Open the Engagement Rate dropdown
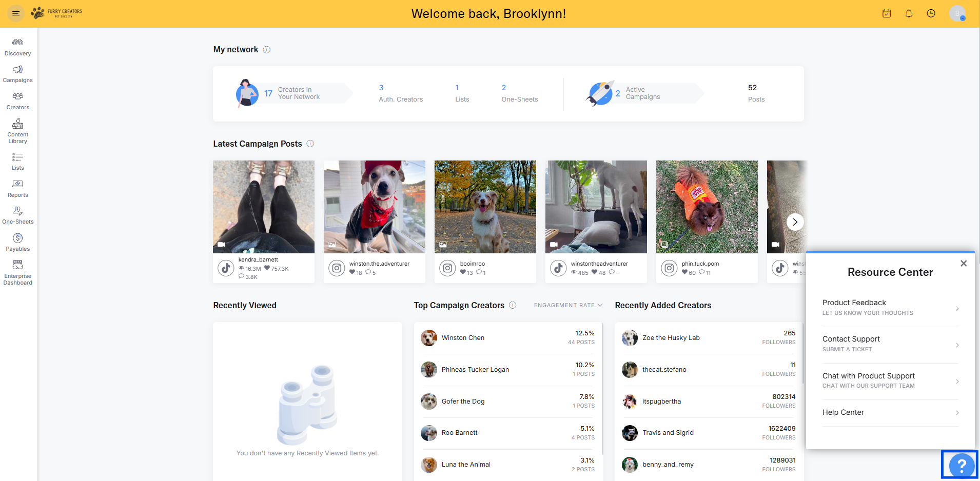Viewport: 980px width, 481px height. pyautogui.click(x=568, y=305)
